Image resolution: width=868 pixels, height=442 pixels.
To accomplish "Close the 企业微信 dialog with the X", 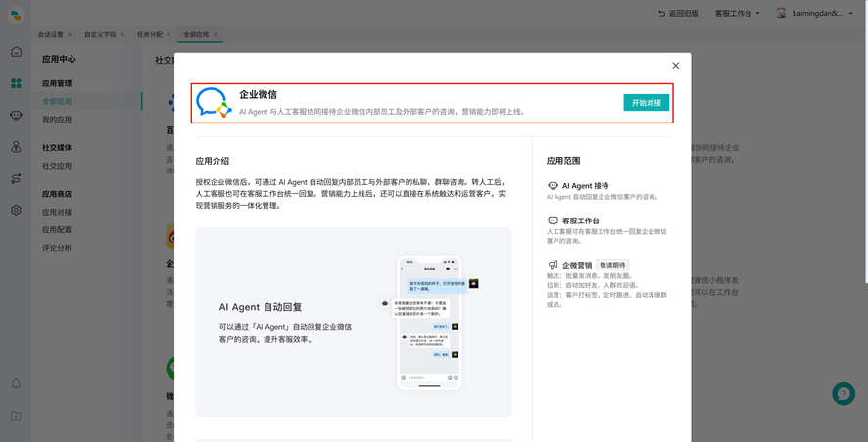I will point(675,66).
